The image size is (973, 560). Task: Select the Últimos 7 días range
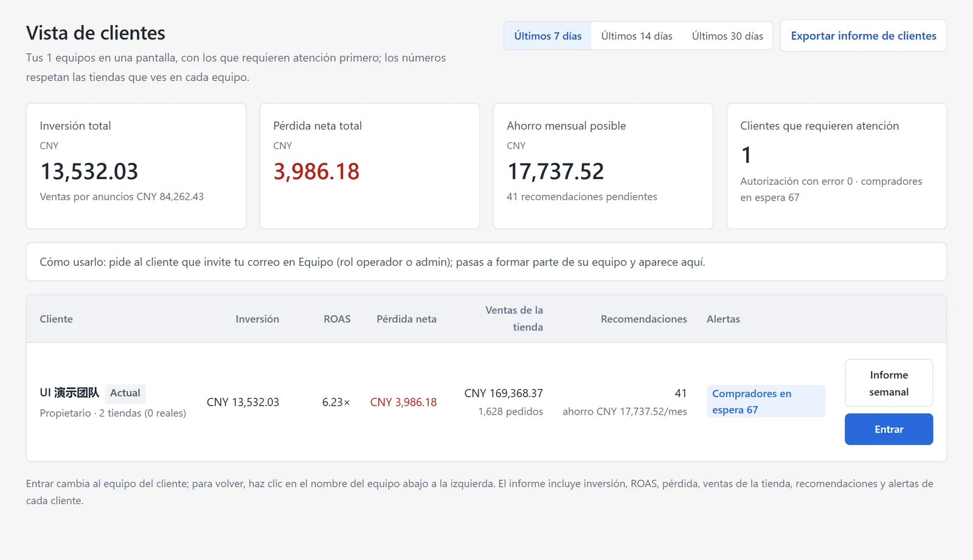click(547, 36)
